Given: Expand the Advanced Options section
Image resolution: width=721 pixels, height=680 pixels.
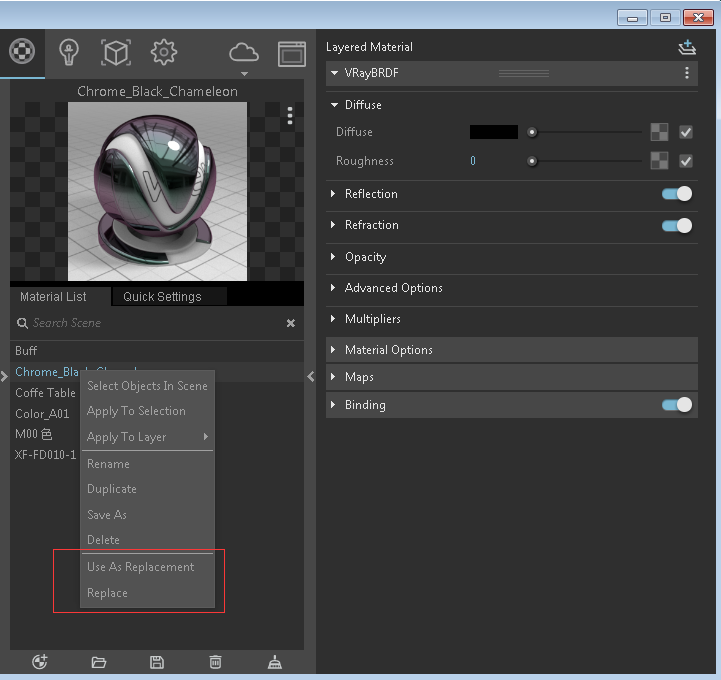Looking at the screenshot, I should click(x=393, y=288).
